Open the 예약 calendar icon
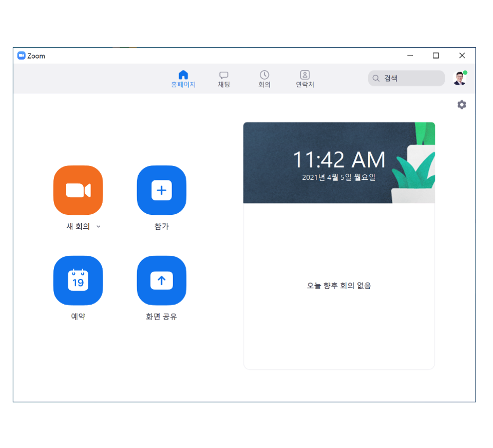The width and height of the screenshot is (493, 448). pos(78,281)
